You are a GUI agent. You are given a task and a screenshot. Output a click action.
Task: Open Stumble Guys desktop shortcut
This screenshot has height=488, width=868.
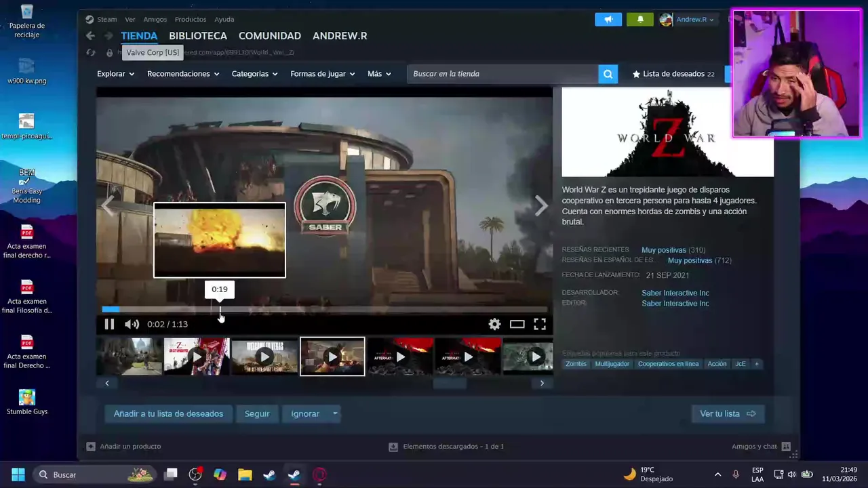coord(27,402)
